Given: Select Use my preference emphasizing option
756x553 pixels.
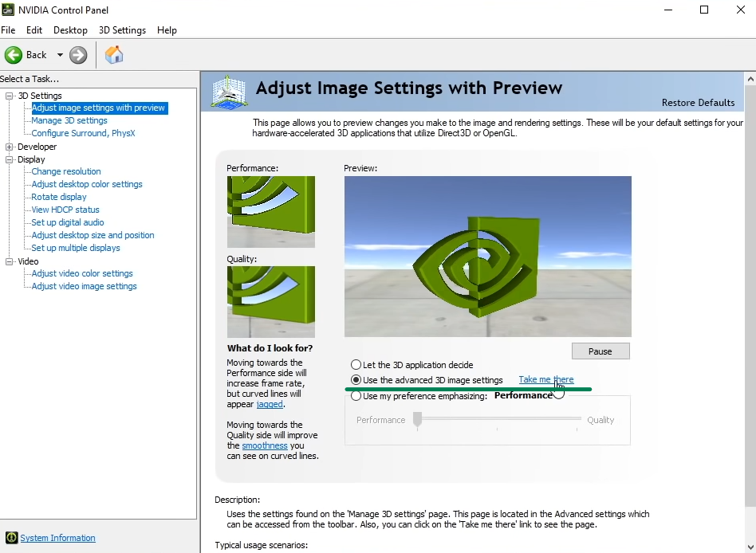Looking at the screenshot, I should pyautogui.click(x=356, y=396).
